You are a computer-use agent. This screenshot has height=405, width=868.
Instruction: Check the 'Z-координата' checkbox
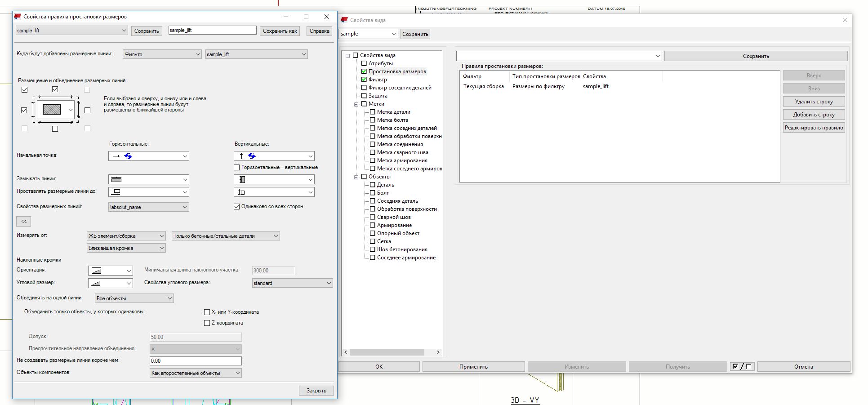(x=207, y=323)
